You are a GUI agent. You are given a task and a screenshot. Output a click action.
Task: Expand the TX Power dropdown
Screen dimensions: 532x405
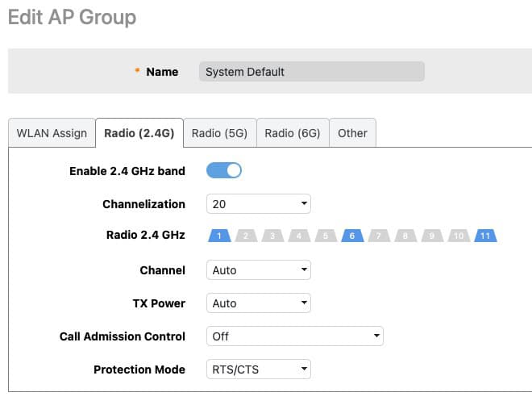(x=259, y=303)
